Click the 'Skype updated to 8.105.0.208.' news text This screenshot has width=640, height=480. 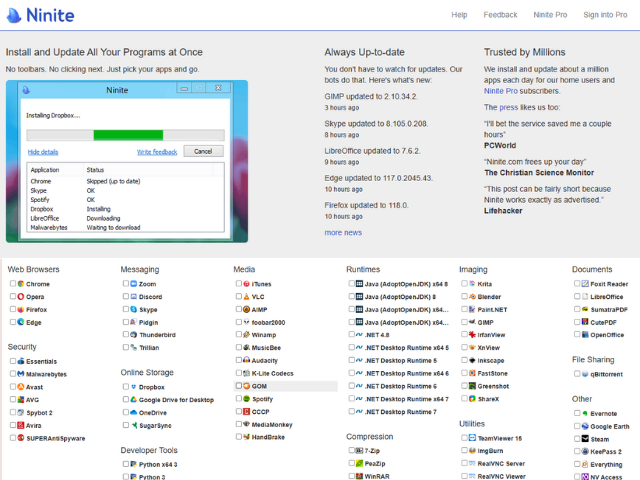point(376,124)
